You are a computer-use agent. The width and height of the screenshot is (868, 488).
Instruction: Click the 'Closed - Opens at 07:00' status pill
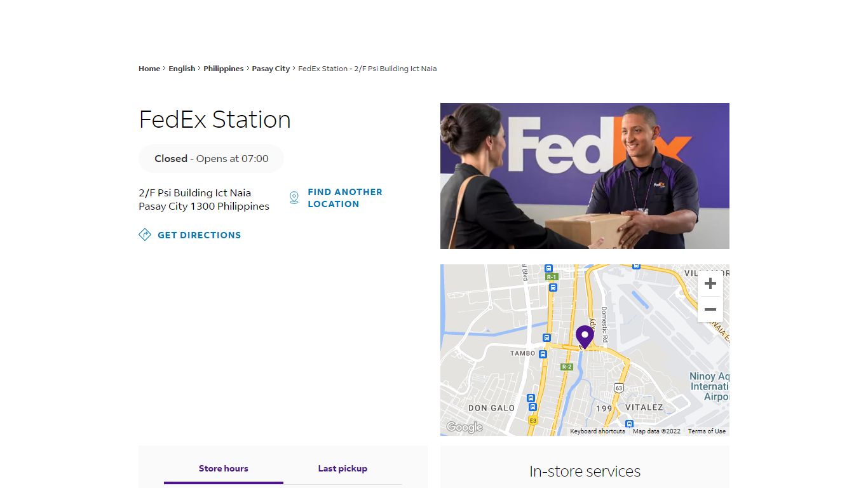tap(212, 158)
